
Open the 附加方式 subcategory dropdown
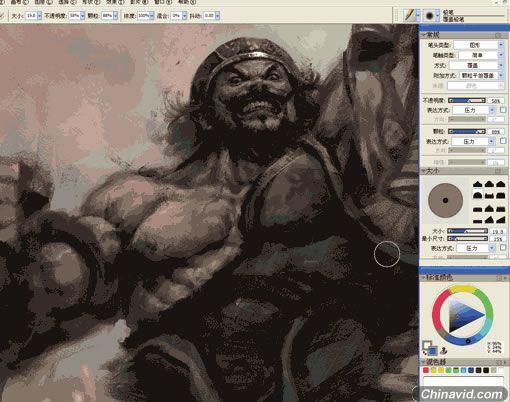(482, 76)
